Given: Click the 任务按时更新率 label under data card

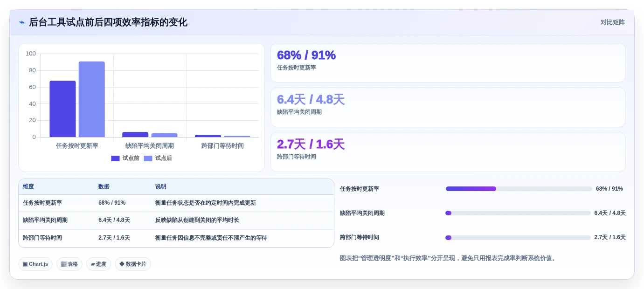Looking at the screenshot, I should [297, 68].
